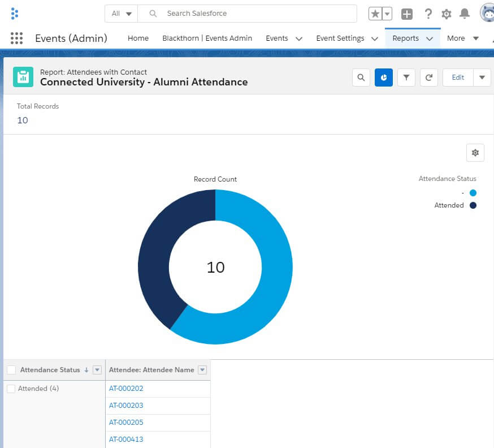Open the Blackthorn | Events Admin tab
The width and height of the screenshot is (494, 448).
[x=207, y=38]
